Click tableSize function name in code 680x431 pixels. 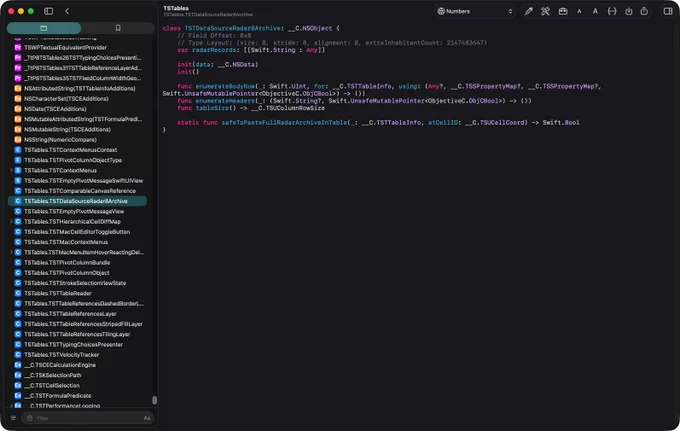click(x=212, y=108)
